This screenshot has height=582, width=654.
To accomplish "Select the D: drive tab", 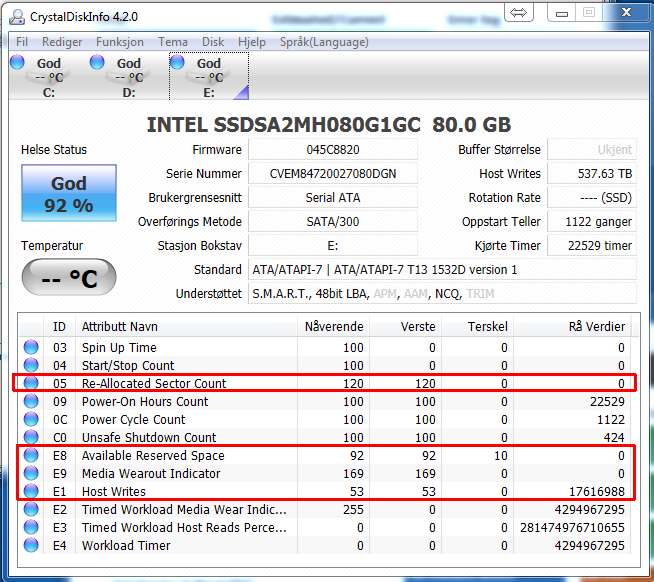I will [129, 77].
